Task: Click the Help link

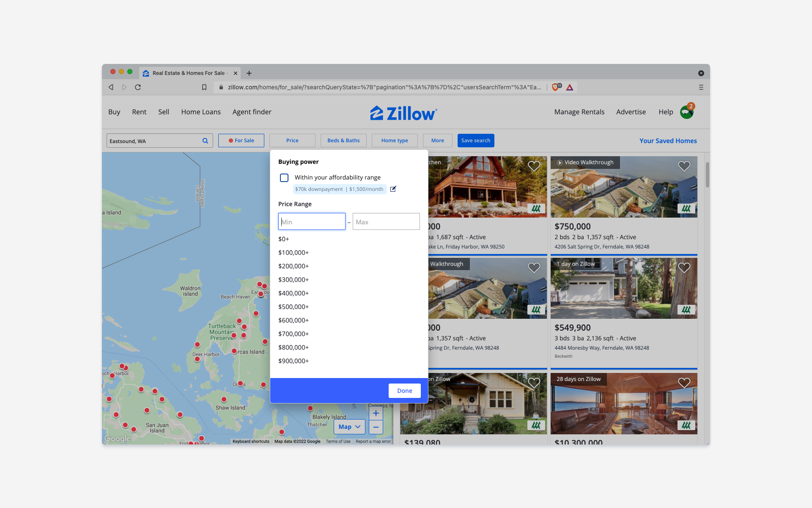Action: (666, 112)
